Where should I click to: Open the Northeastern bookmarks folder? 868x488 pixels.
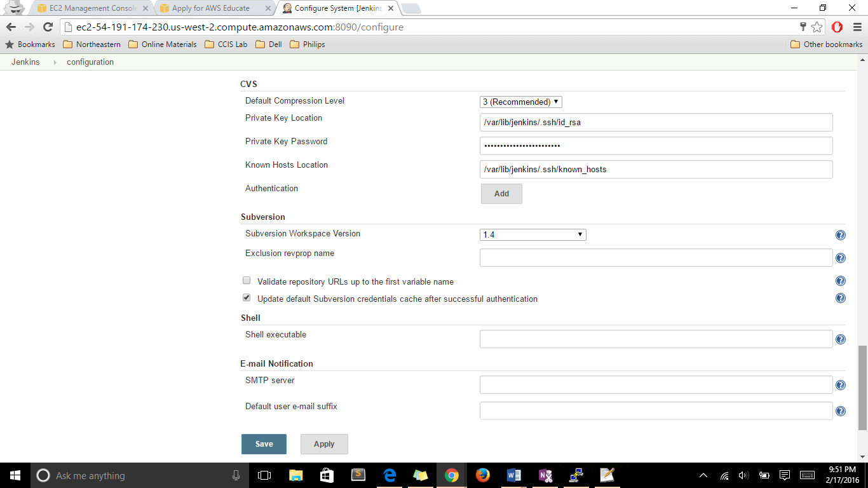click(92, 44)
